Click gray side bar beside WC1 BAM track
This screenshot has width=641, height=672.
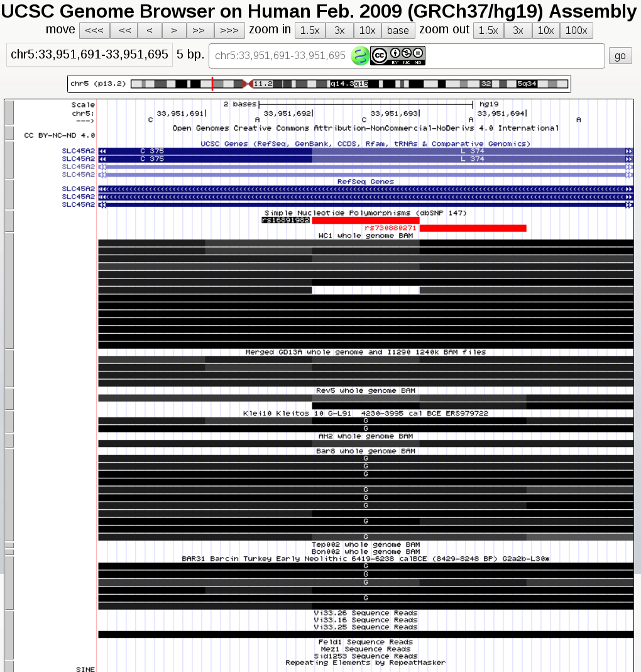click(9, 291)
